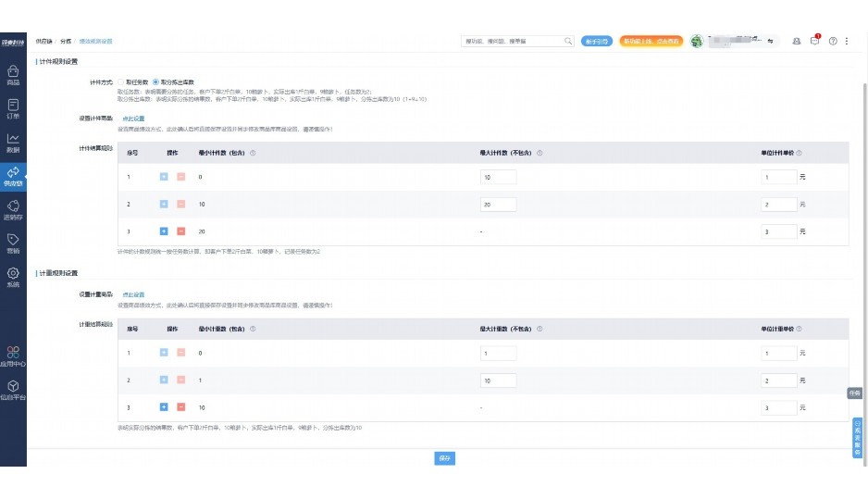
Task: Add row after piece-count rule row 3
Action: (164, 231)
